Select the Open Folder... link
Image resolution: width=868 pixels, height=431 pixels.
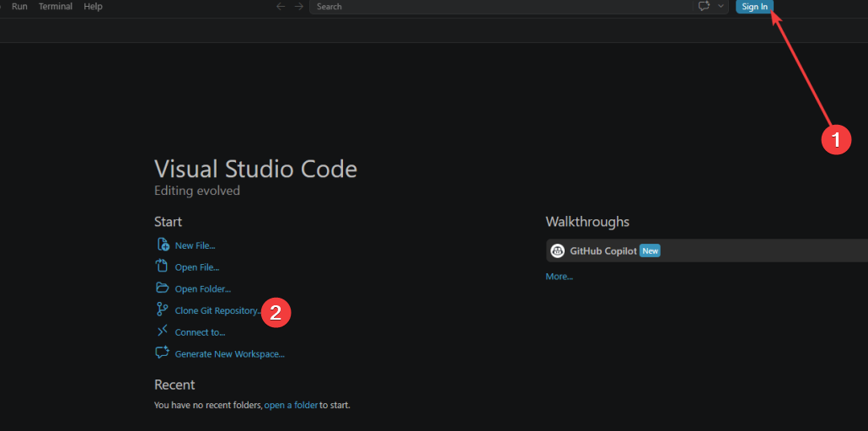[202, 289]
